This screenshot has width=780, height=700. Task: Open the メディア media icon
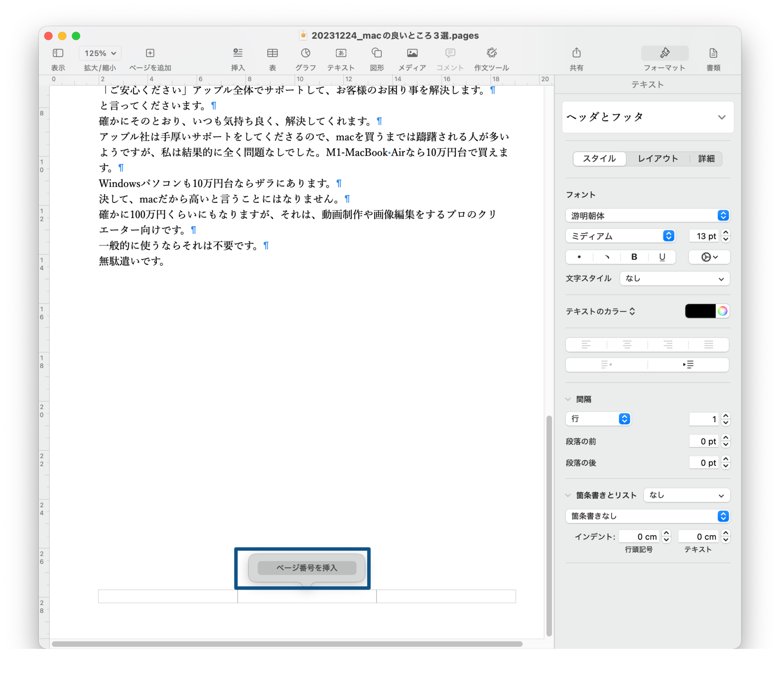(412, 53)
